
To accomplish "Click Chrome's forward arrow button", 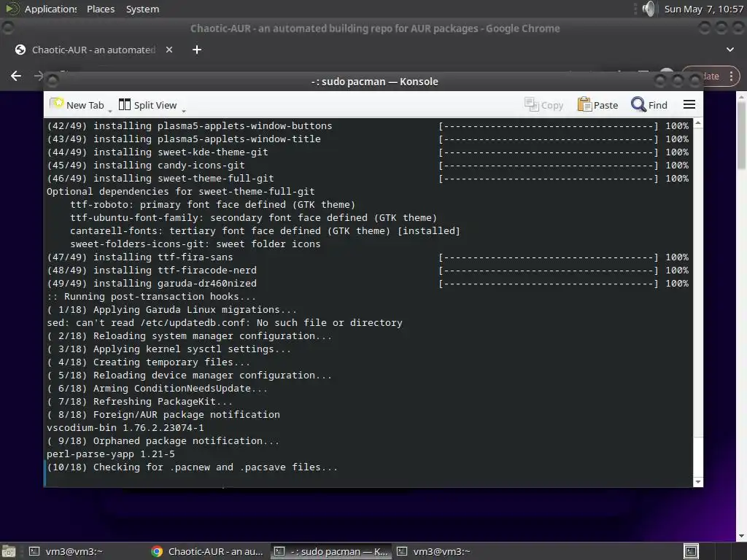I will 39,76.
